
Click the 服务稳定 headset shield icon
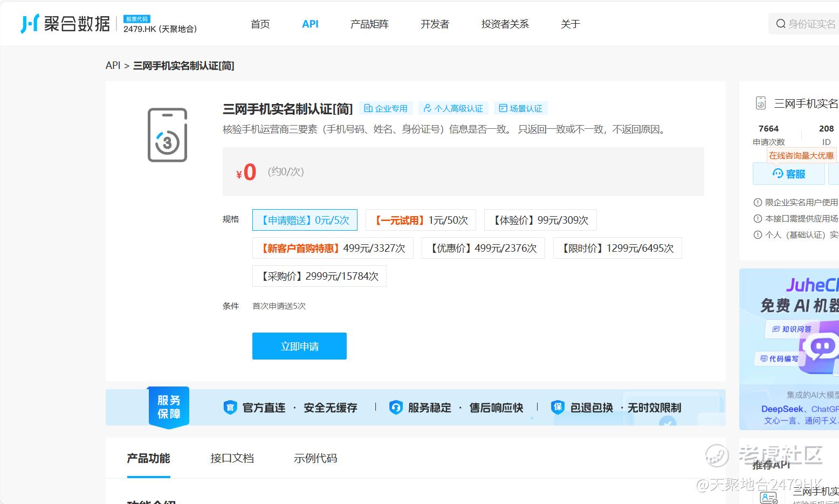(396, 408)
